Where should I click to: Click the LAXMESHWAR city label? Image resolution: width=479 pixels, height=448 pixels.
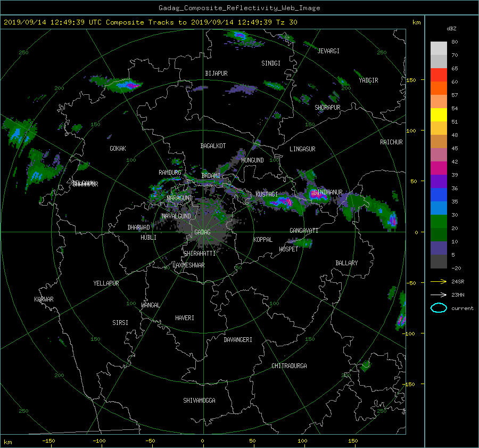tap(188, 265)
